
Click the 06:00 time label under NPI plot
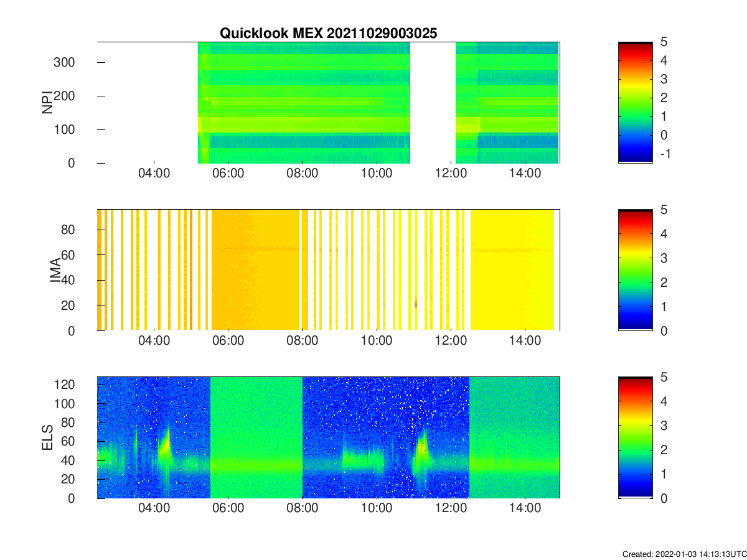coord(228,174)
